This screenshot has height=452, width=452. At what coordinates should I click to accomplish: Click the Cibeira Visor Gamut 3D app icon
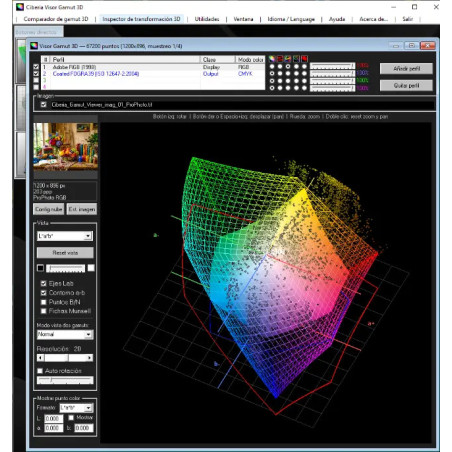(20, 7)
